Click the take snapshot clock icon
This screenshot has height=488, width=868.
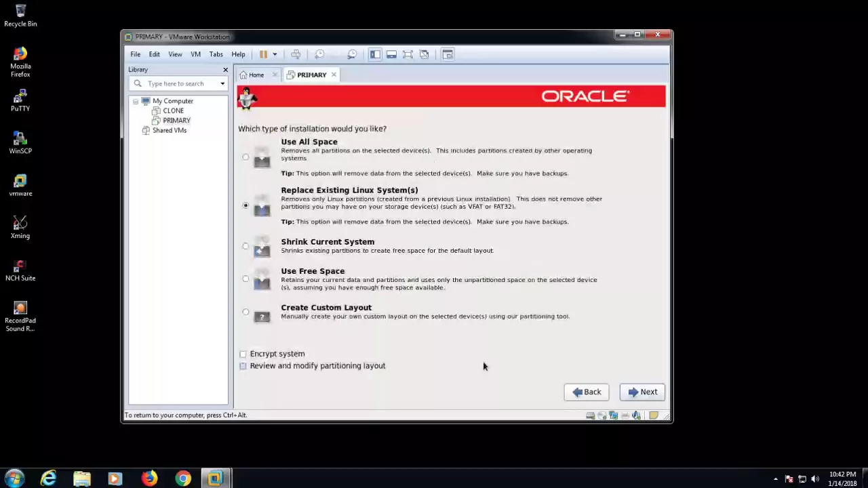tap(319, 54)
